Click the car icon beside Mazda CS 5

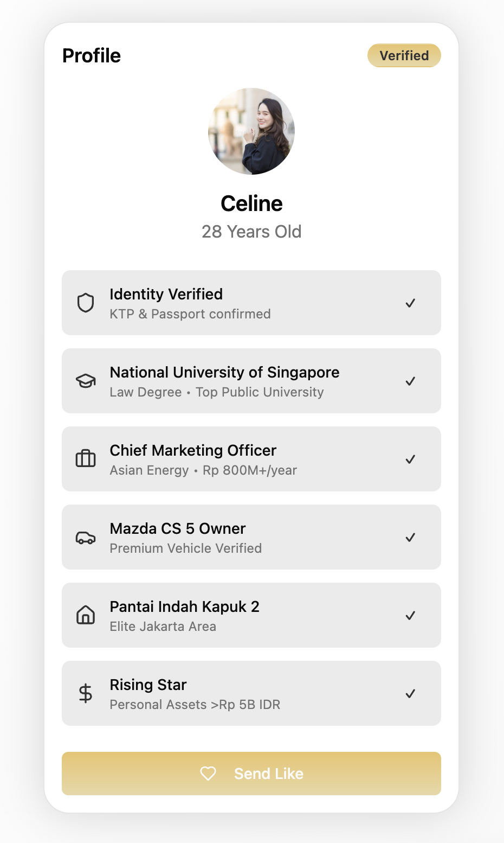pyautogui.click(x=86, y=538)
